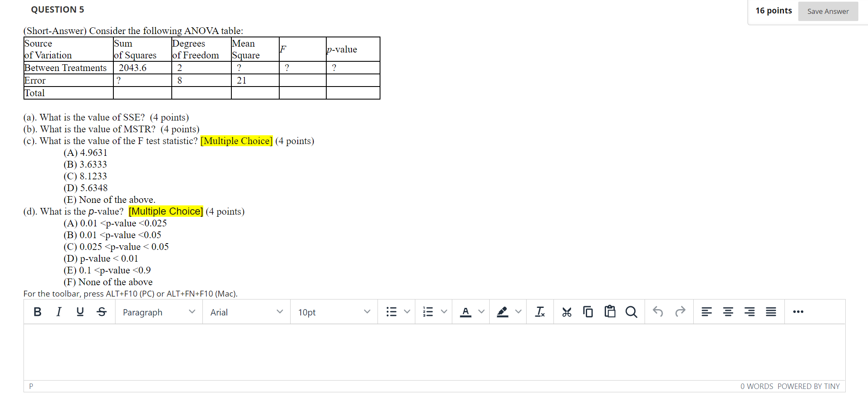Toggle bold formatting in the editor
This screenshot has height=394, width=868.
point(37,312)
